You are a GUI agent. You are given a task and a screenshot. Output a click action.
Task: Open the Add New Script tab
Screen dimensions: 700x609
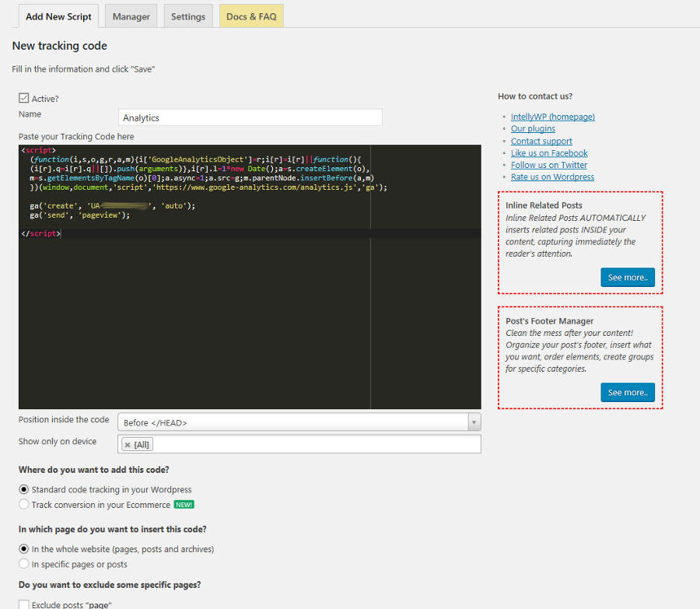[x=58, y=16]
